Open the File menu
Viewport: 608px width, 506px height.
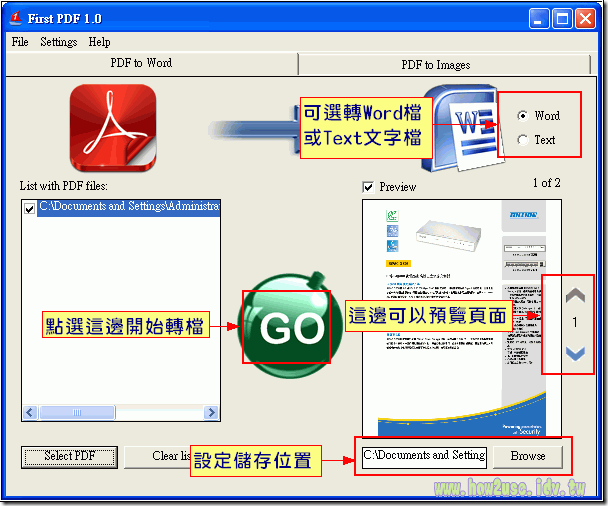click(20, 42)
